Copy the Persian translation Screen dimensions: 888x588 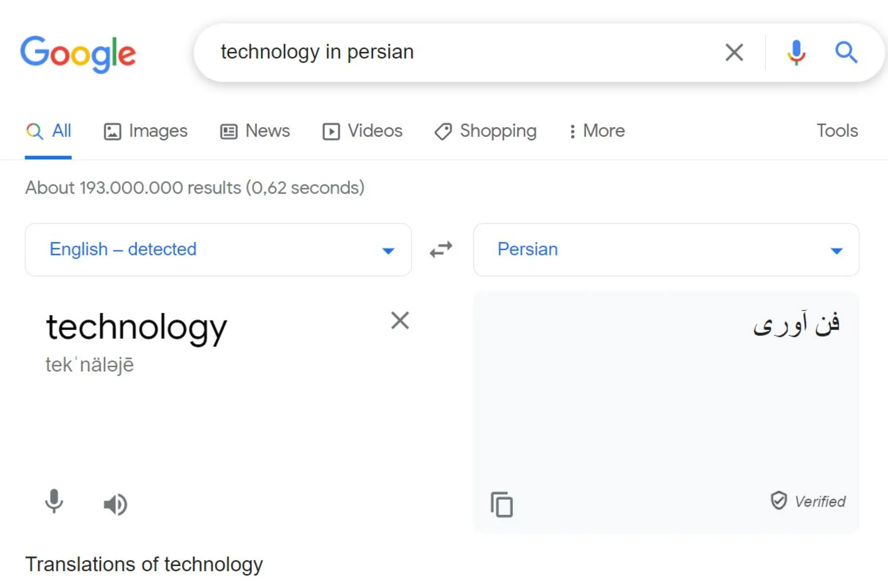[x=502, y=504]
